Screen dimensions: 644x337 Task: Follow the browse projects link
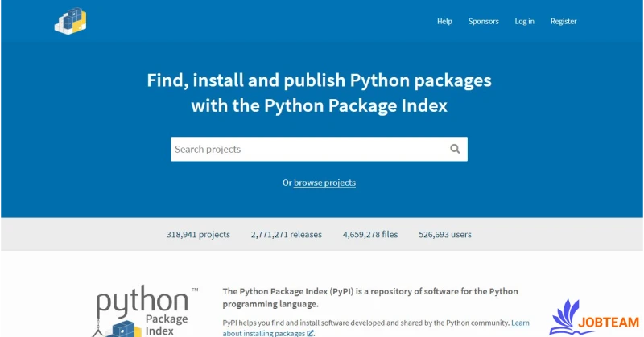point(324,183)
